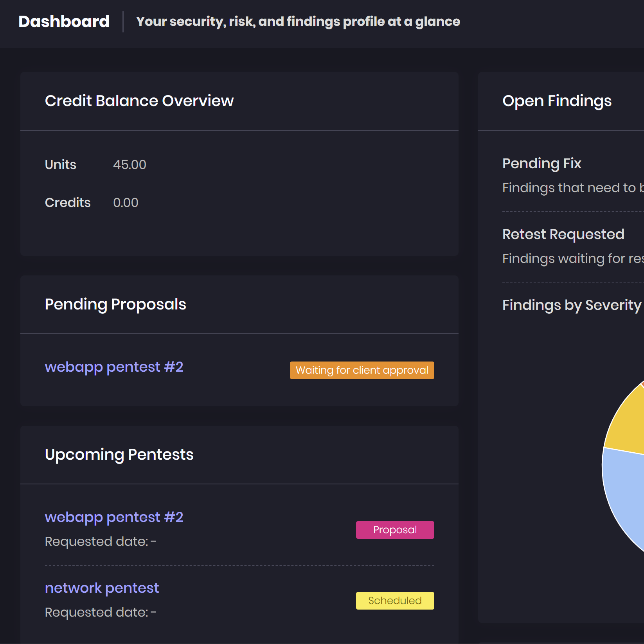Click the Waiting for client approval badge
The image size is (644, 644).
coord(362,370)
